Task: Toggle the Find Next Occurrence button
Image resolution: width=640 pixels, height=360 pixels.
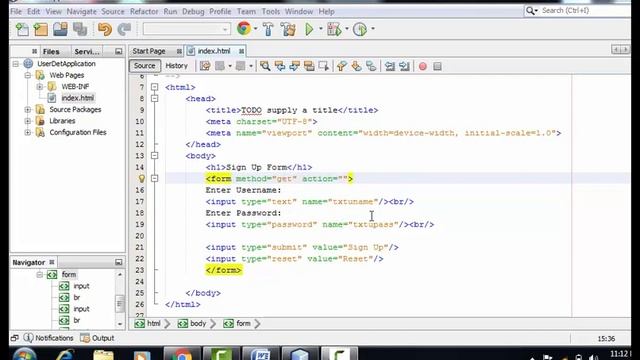Action: point(294,66)
